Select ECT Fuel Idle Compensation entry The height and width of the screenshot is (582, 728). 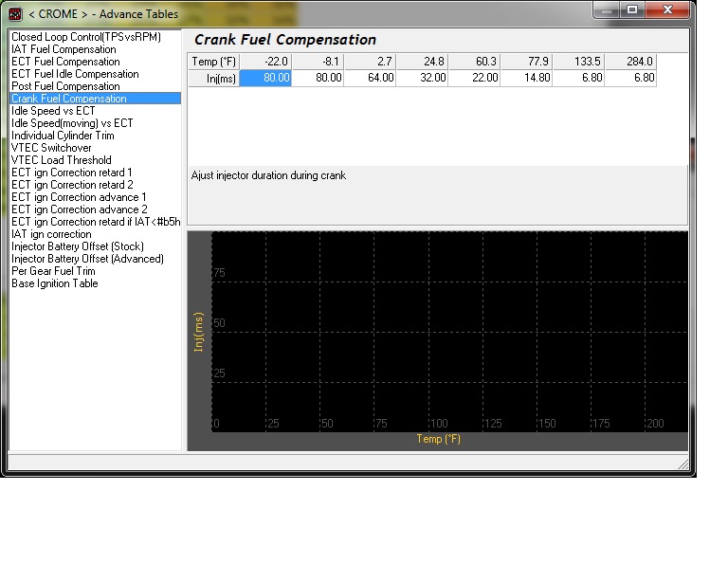coord(75,74)
